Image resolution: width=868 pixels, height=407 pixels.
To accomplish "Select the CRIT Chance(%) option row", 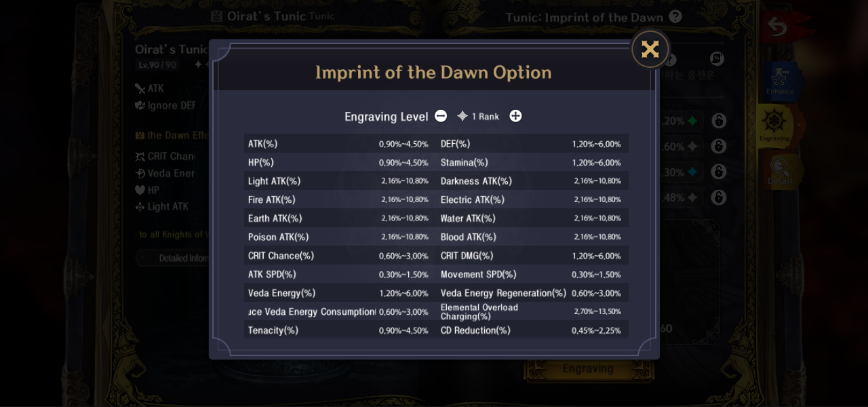I will [338, 256].
